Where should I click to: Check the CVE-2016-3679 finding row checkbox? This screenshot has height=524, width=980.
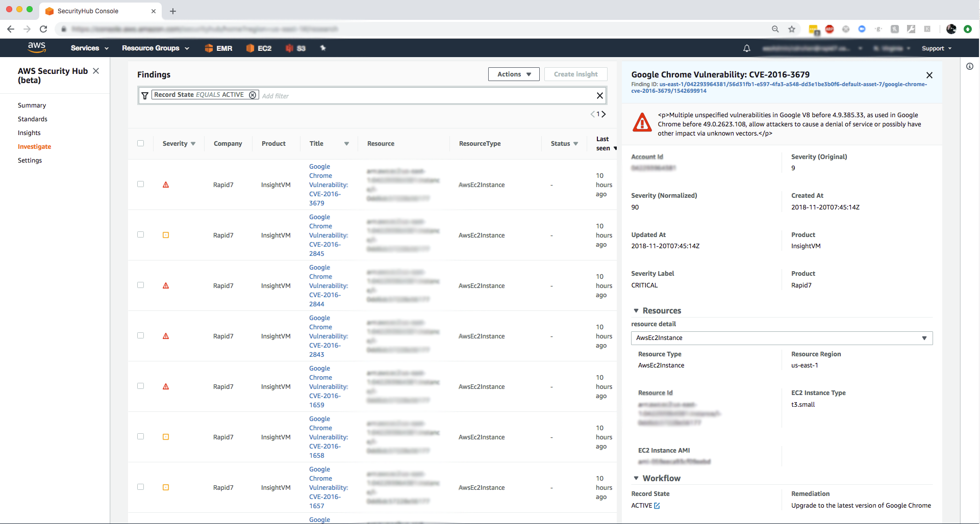point(140,184)
